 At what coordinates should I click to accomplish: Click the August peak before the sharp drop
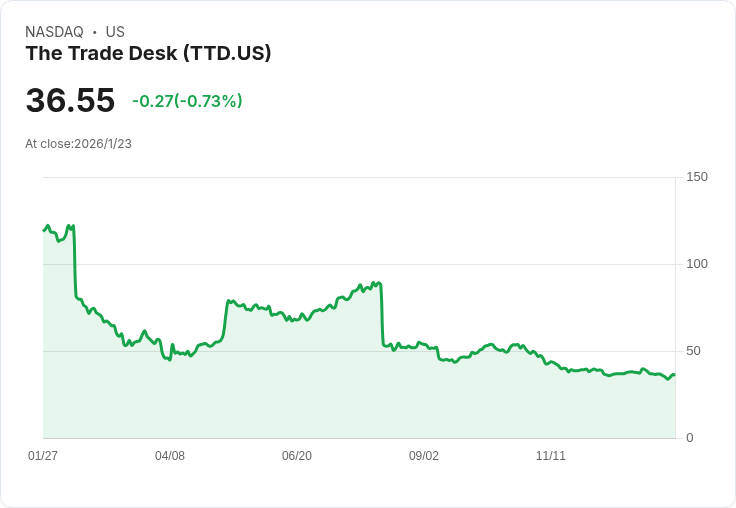pos(374,283)
